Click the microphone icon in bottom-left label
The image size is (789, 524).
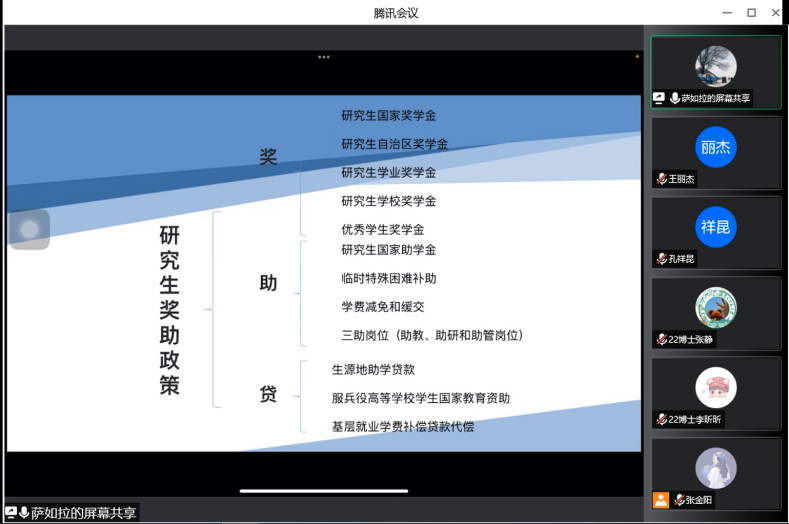tap(24, 513)
